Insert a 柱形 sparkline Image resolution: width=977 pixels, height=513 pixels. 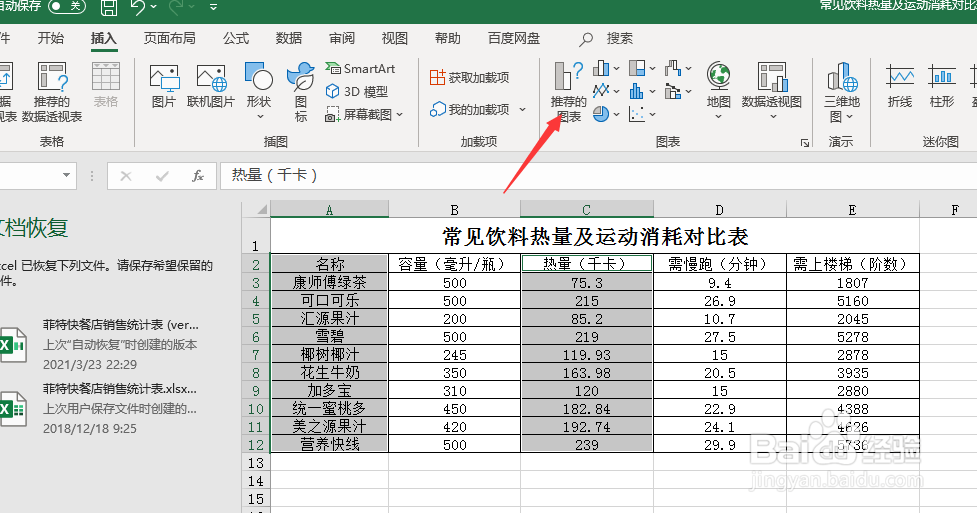point(941,86)
